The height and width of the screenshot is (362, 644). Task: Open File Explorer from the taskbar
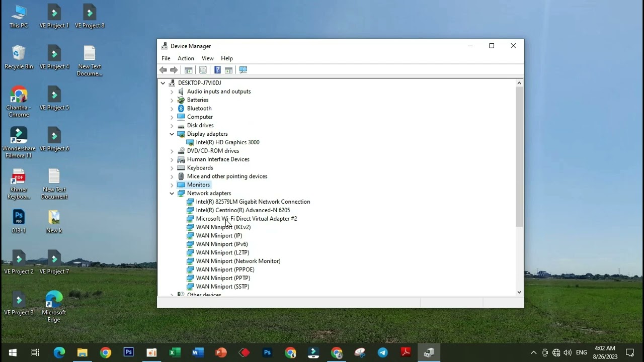tap(82, 352)
